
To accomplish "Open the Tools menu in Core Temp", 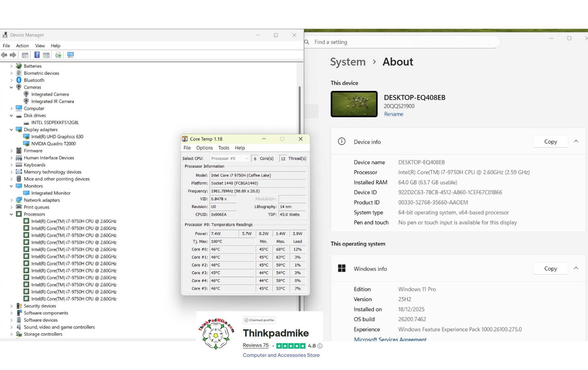I will 224,148.
